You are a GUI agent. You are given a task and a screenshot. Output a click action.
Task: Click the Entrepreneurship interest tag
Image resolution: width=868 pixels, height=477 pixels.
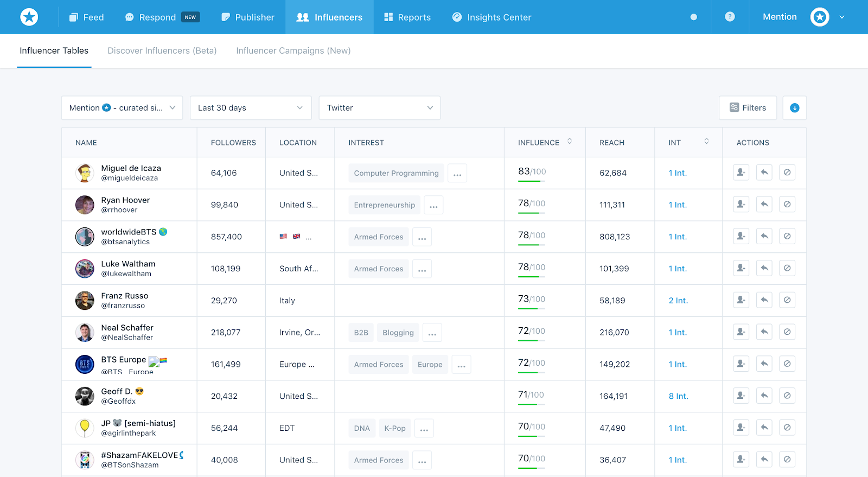click(384, 205)
